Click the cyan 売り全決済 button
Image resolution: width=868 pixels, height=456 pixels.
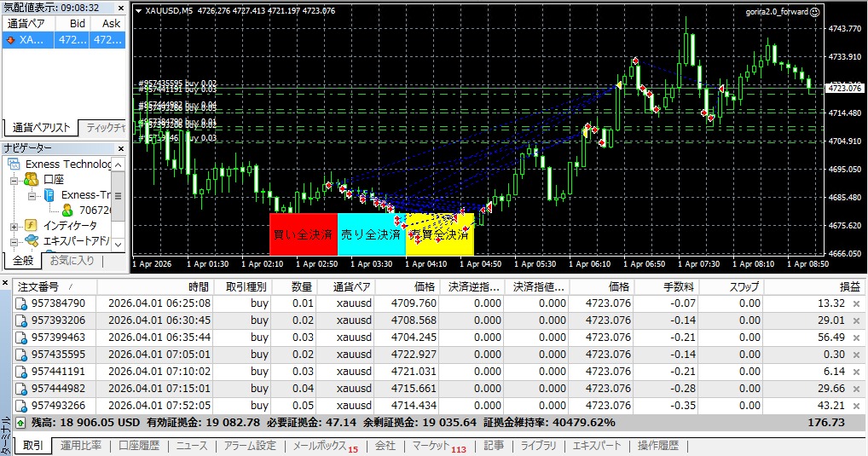point(372,234)
